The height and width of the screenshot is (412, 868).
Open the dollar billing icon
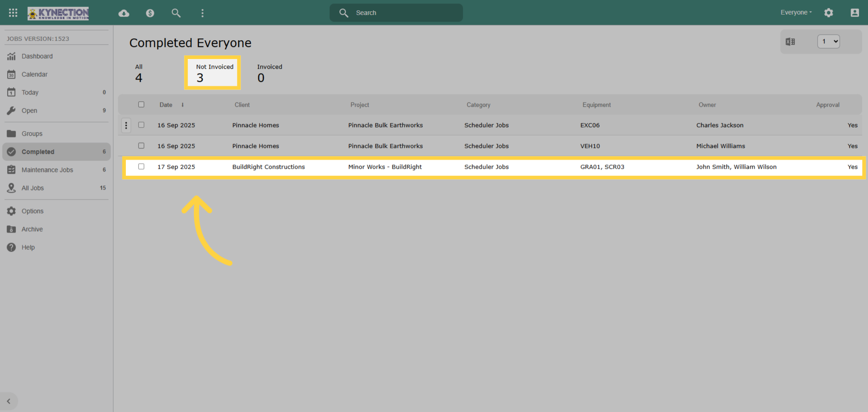point(150,13)
